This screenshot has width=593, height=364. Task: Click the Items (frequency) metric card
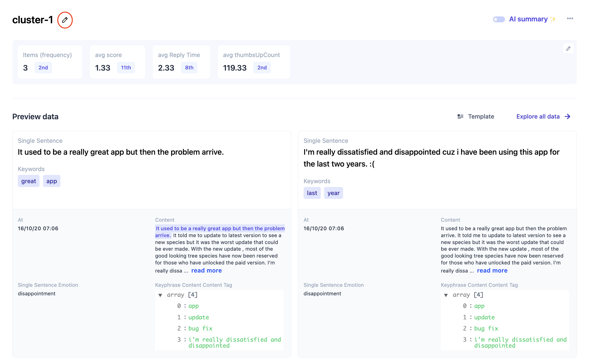point(50,62)
